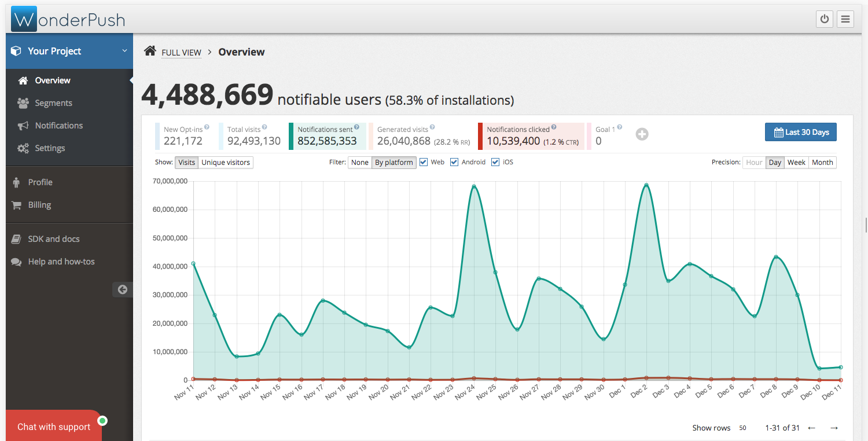This screenshot has height=441, width=868.
Task: Click the power icon in top bar
Action: (825, 19)
